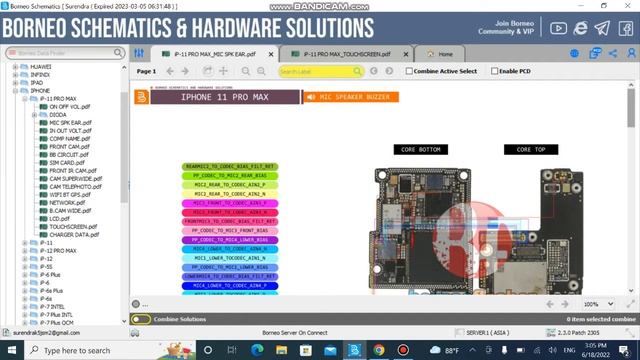The width and height of the screenshot is (640, 360).
Task: Click the zoom out magnifier
Action: (261, 71)
